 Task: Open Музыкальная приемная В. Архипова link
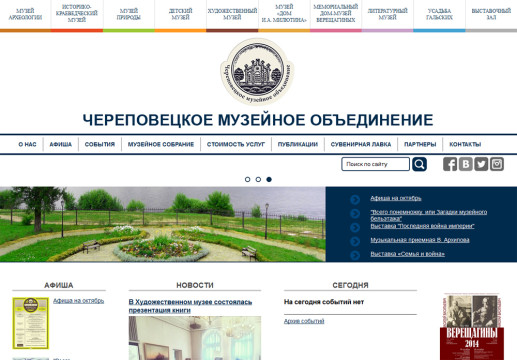(x=420, y=240)
